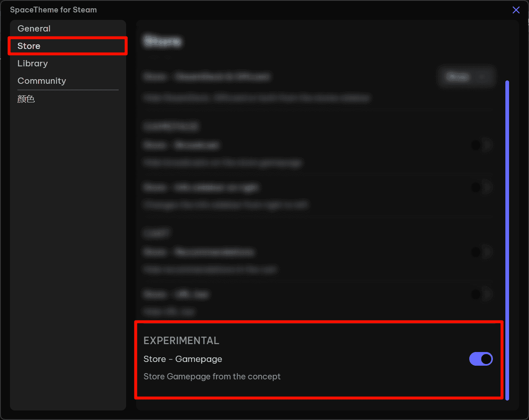Disable the Store - Gamepage toggle

480,359
